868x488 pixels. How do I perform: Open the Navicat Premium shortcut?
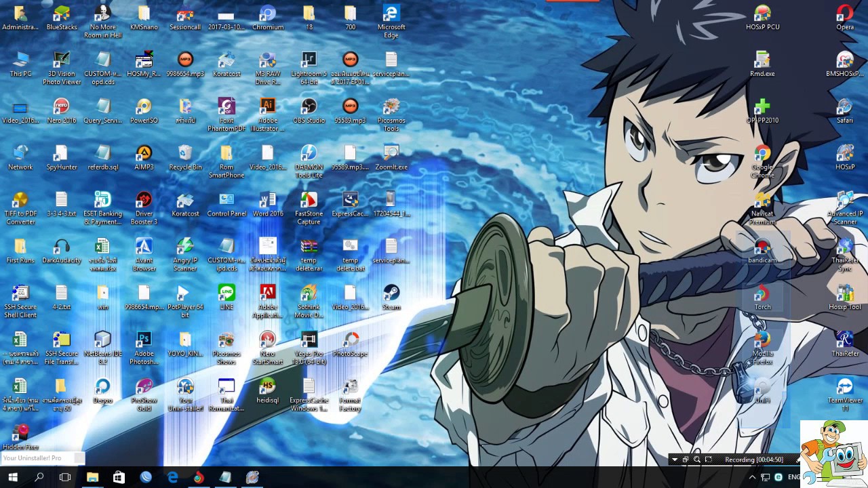762,209
